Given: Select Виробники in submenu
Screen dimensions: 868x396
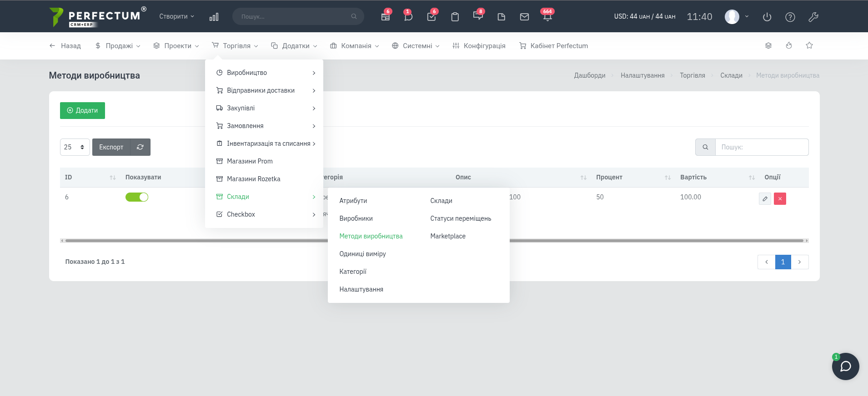Looking at the screenshot, I should (x=356, y=218).
